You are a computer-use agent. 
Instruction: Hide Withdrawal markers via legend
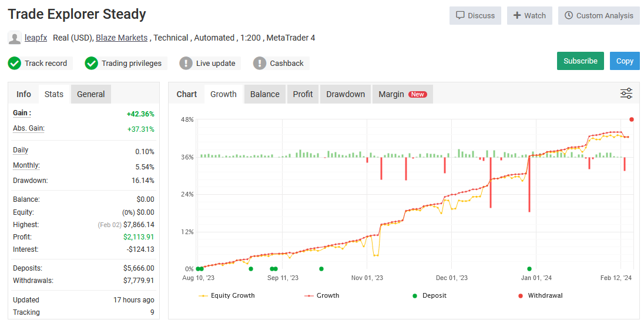[540, 295]
